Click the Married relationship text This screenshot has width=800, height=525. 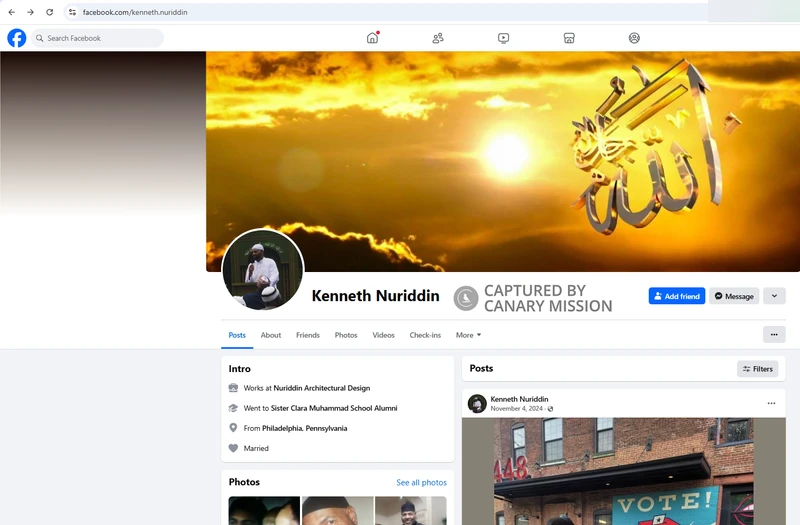point(256,448)
